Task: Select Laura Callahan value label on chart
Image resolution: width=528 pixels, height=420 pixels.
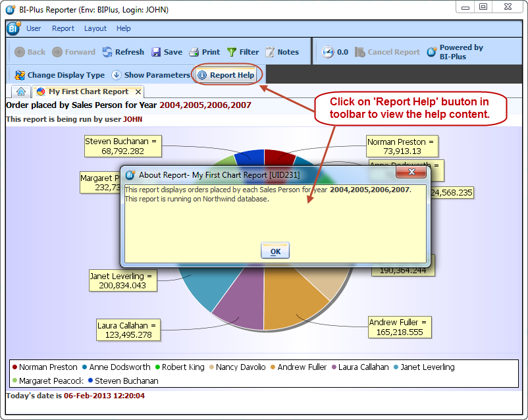Action: click(x=128, y=330)
